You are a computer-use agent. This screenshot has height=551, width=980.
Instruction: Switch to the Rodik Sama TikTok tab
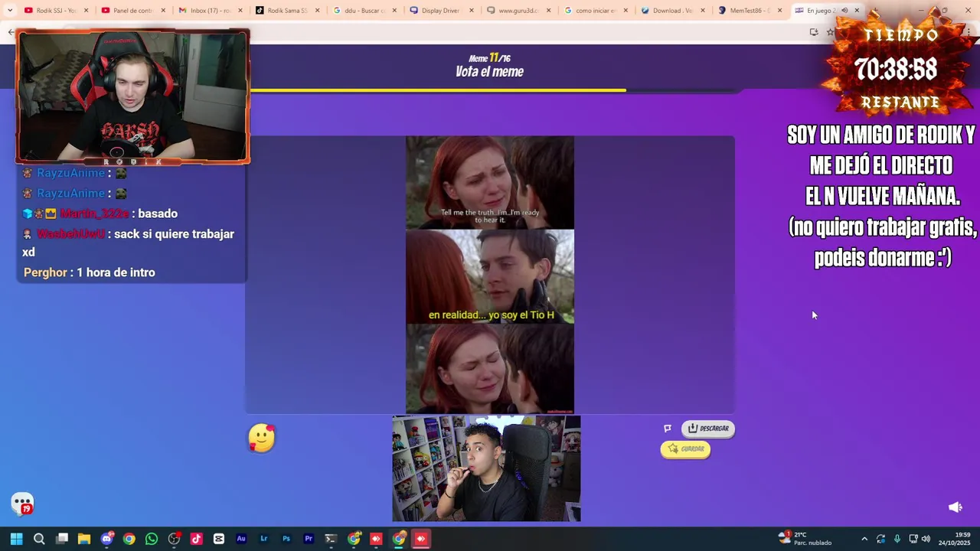pos(286,11)
